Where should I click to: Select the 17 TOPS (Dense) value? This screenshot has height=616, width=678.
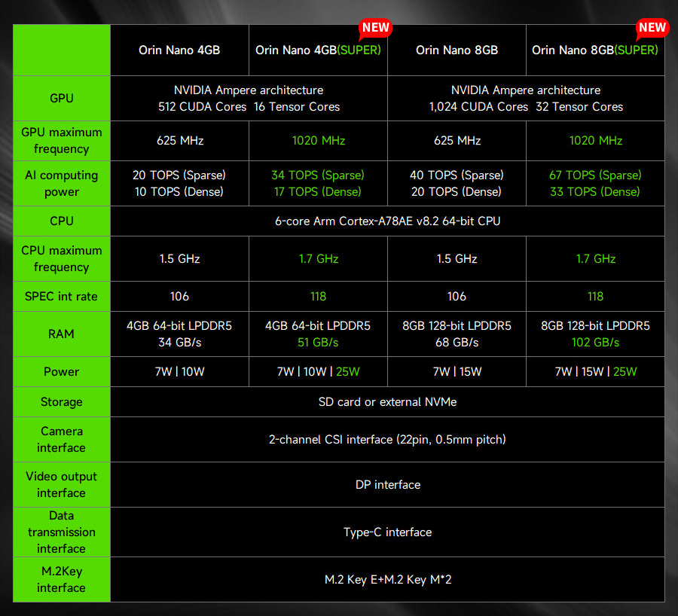(318, 191)
